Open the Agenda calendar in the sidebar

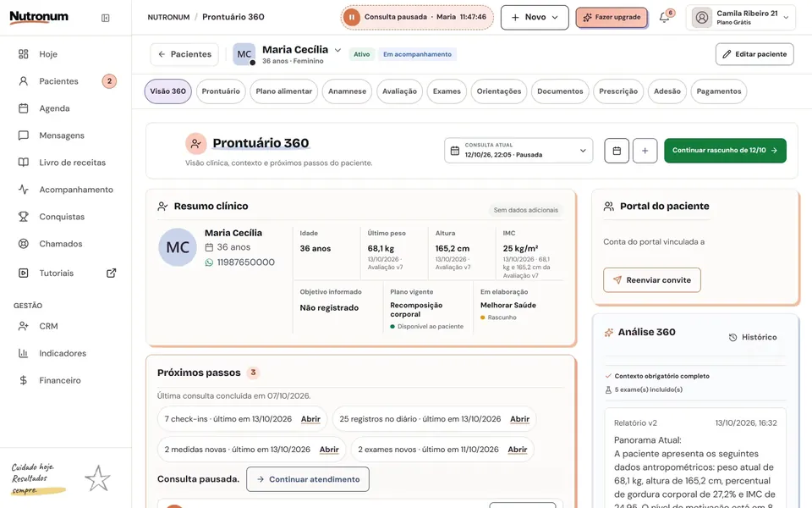pyautogui.click(x=66, y=108)
